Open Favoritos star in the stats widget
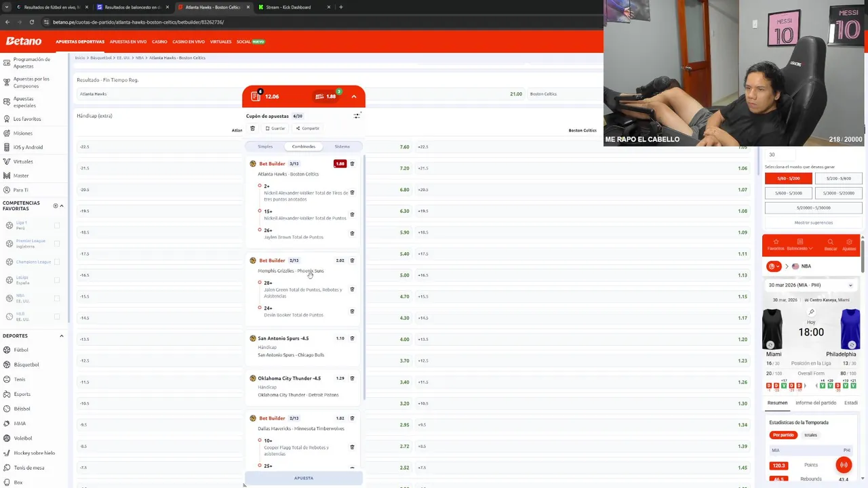Screen dimensions: 868x488 [776, 244]
